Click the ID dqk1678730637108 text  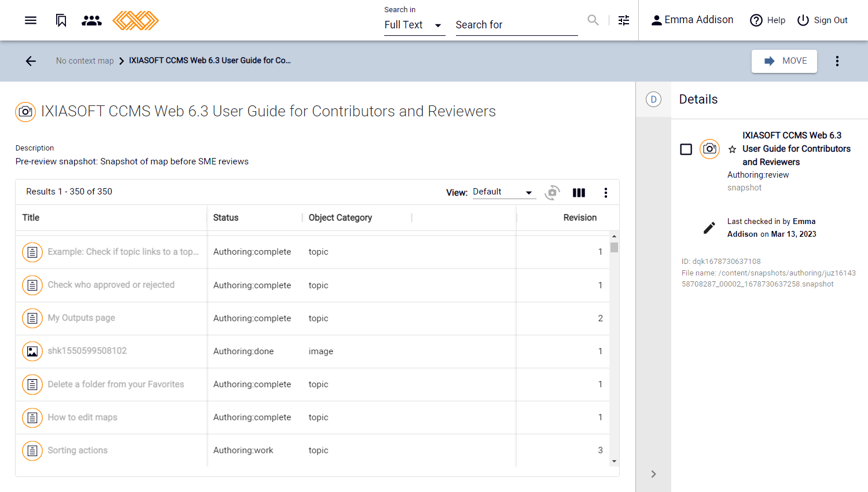[721, 262]
